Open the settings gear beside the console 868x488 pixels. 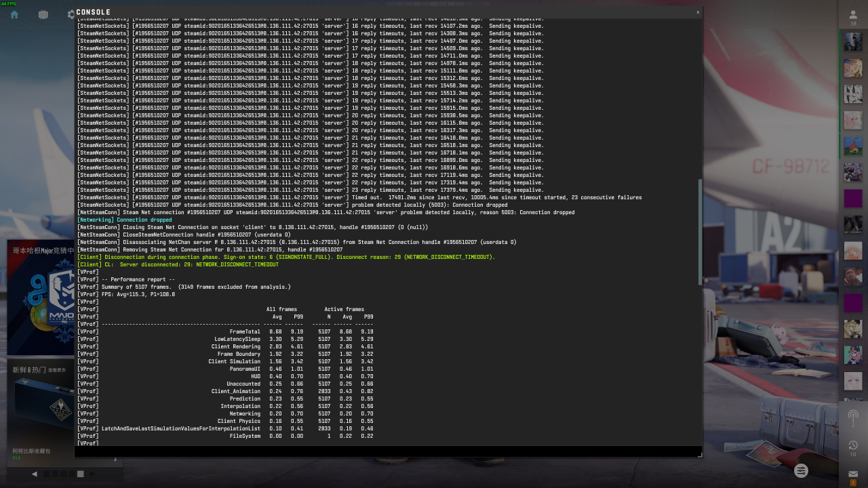pos(71,14)
